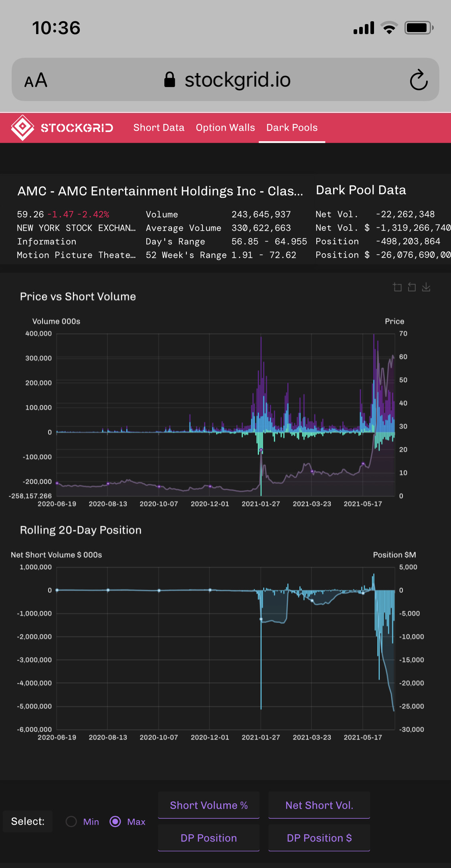The height and width of the screenshot is (868, 451).
Task: Select the Max radio button
Action: click(x=115, y=821)
